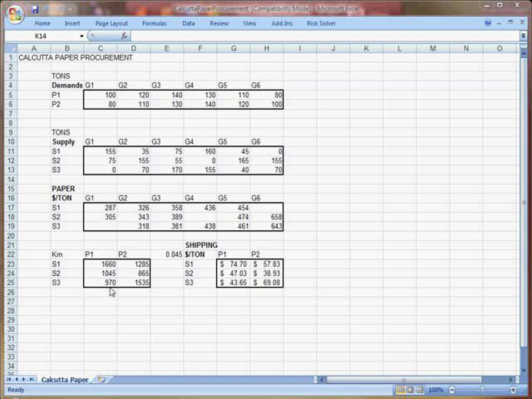Click the zoom out minus button
The image size is (532, 399).
tap(452, 390)
